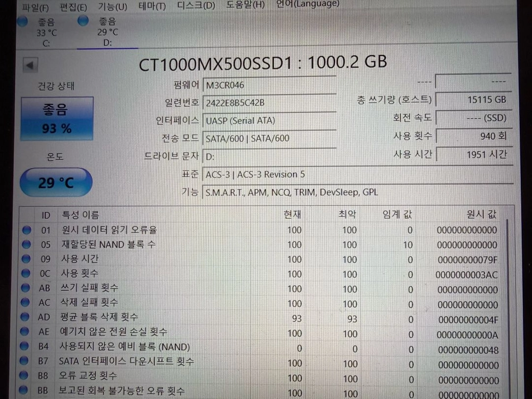This screenshot has width=532, height=399.
Task: Select the 09 사용 시간 attribute row
Action: pyautogui.click(x=260, y=259)
